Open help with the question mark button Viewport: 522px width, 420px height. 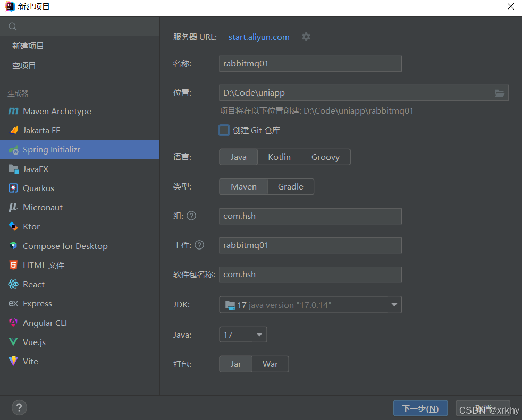point(19,408)
